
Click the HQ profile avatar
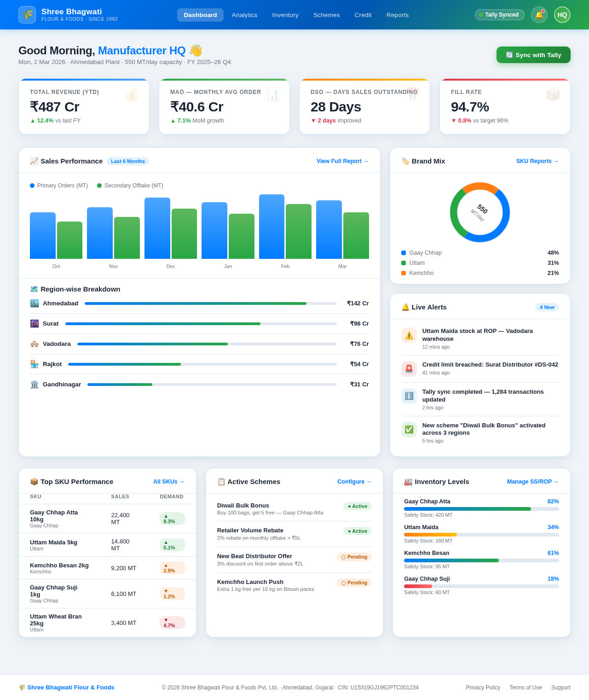click(562, 15)
